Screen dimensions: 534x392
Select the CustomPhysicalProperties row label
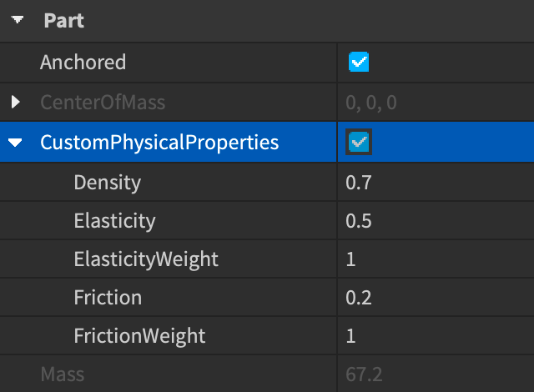click(x=159, y=143)
